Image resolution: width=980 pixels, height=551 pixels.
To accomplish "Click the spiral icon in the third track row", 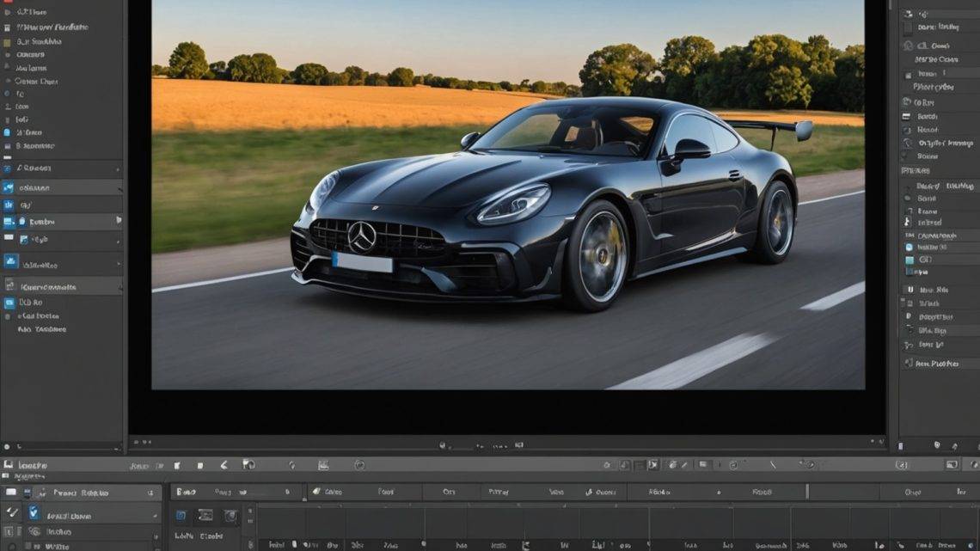I will (x=35, y=531).
